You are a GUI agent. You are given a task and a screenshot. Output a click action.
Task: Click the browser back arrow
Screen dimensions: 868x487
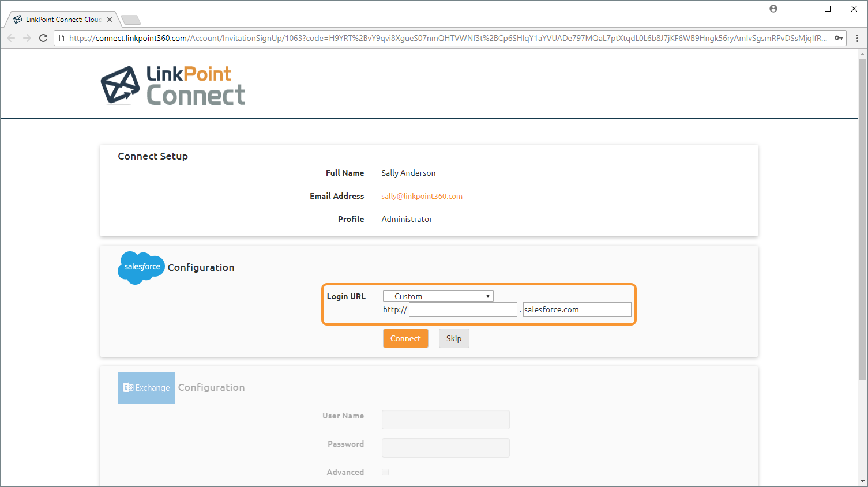pos(11,38)
